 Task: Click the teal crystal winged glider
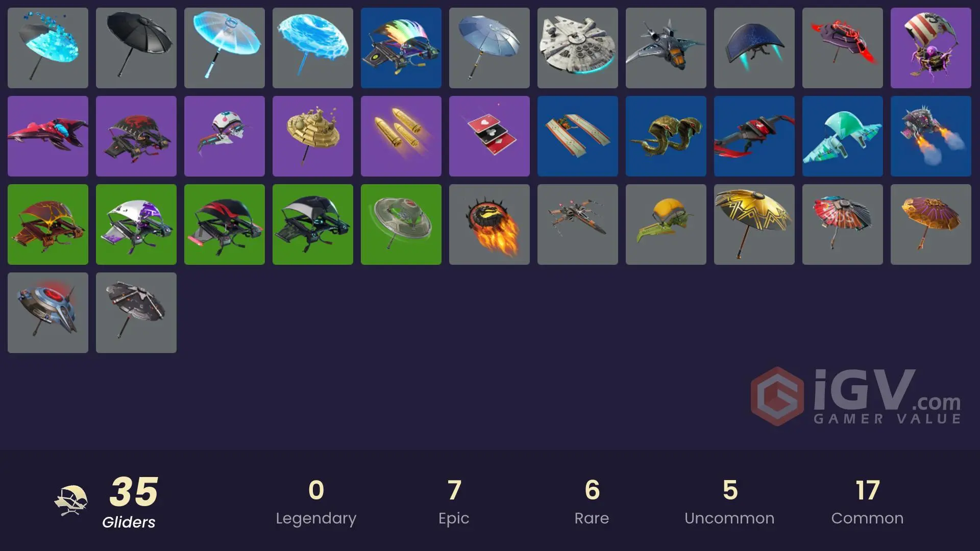[843, 136]
